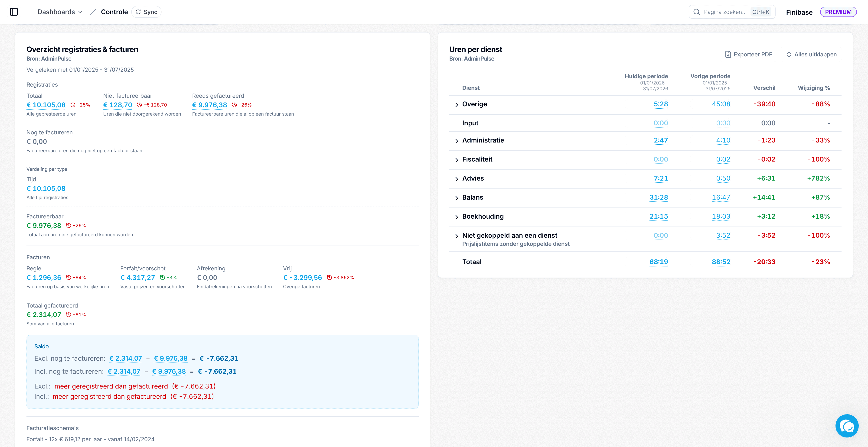Click the Totaal hours 68:19

point(658,262)
